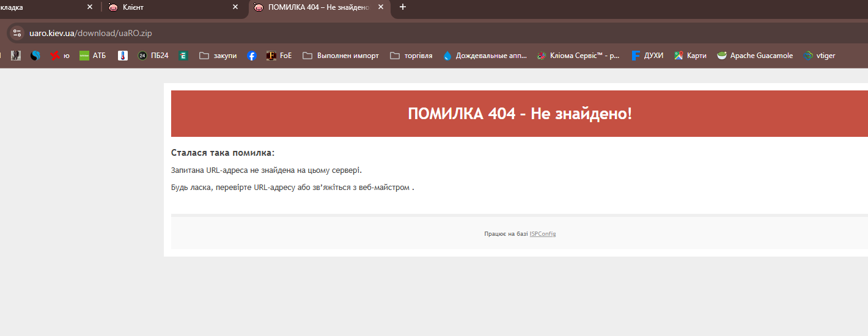Open a new browser tab
The width and height of the screenshot is (868, 336).
tap(402, 7)
